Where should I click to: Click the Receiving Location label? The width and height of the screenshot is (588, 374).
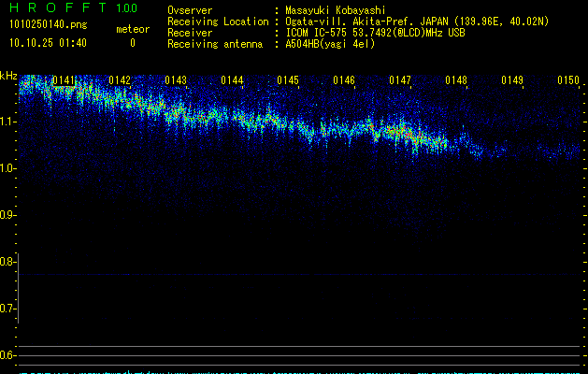(x=218, y=22)
